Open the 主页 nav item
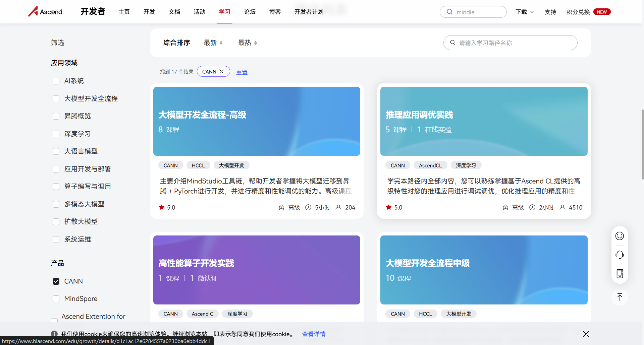Screen dimensions: 644x345 [x=124, y=12]
